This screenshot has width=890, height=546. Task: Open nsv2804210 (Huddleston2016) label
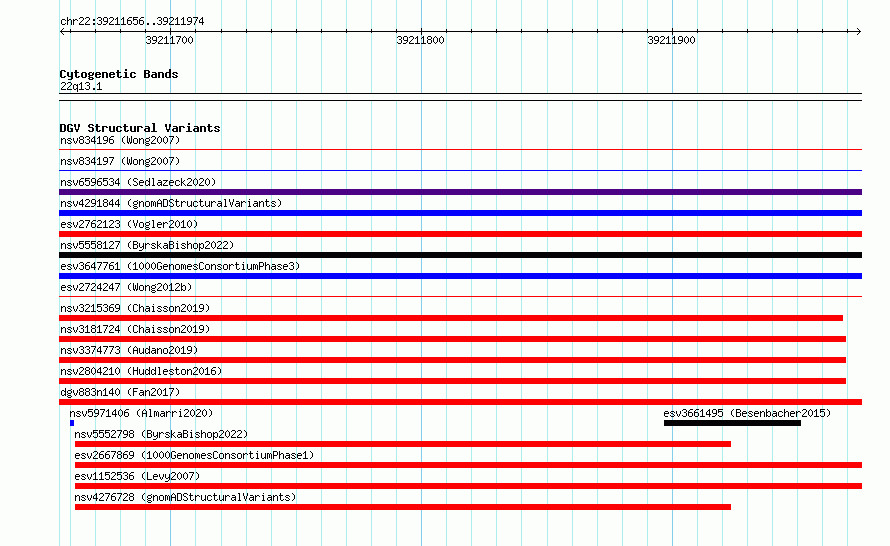pyautogui.click(x=141, y=371)
